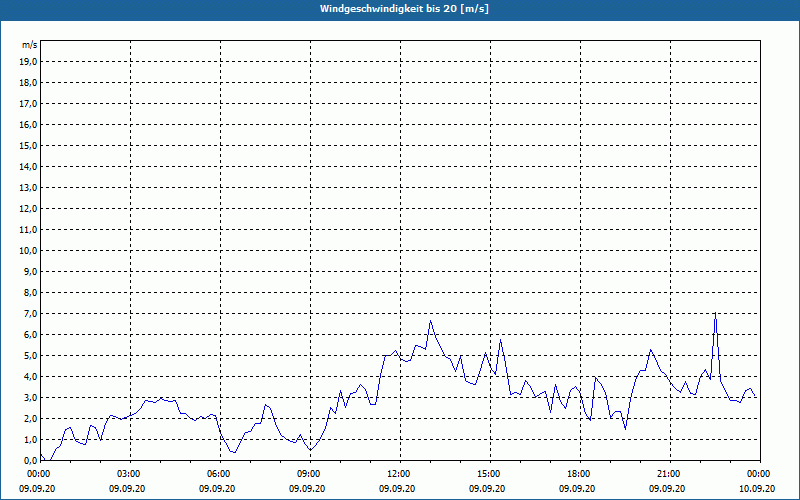Select the 06:00 time label

pos(220,474)
